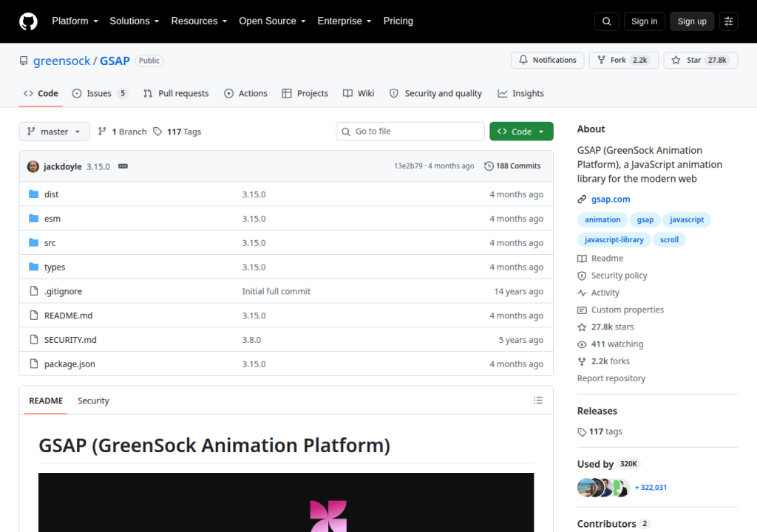Open the search magnifier button in header
The height and width of the screenshot is (532, 757).
click(606, 21)
